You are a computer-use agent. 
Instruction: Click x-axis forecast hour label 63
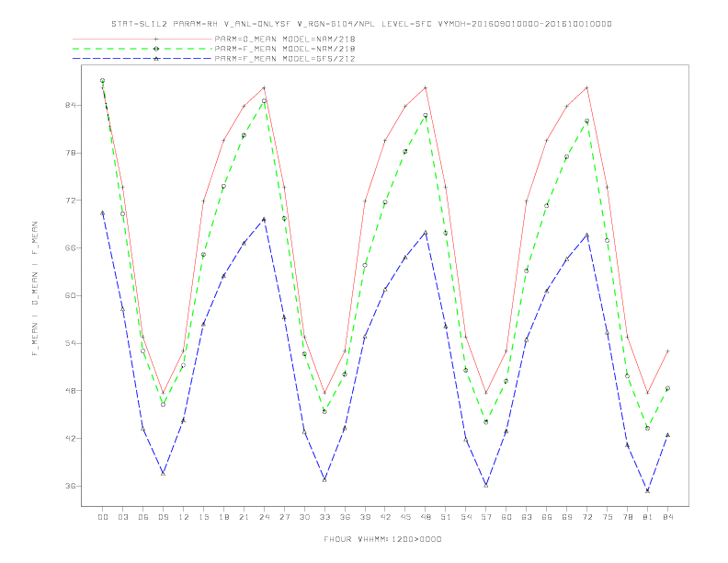[x=527, y=517]
